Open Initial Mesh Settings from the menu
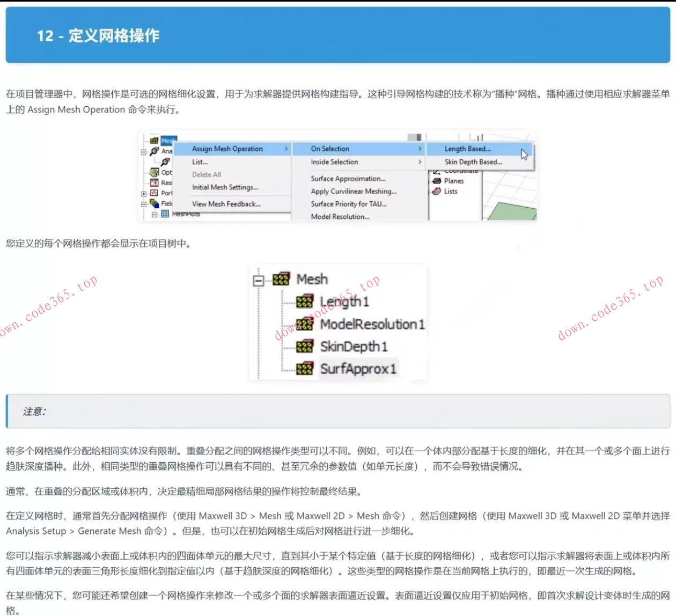This screenshot has height=616, width=676. 225,188
